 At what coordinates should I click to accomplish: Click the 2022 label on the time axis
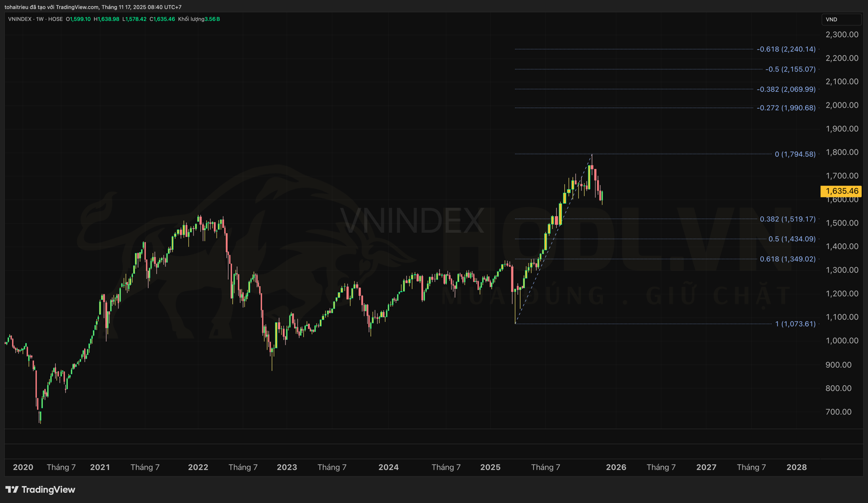point(198,467)
